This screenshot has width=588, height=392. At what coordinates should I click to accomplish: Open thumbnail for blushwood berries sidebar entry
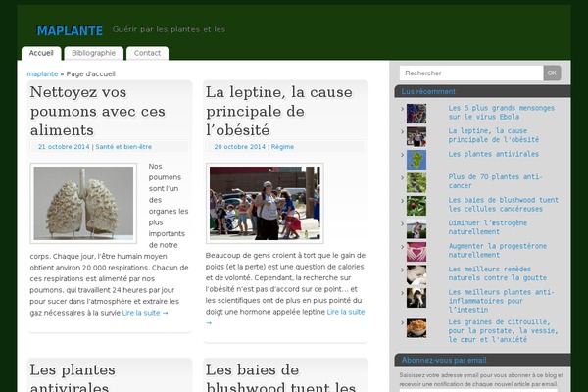(x=416, y=206)
